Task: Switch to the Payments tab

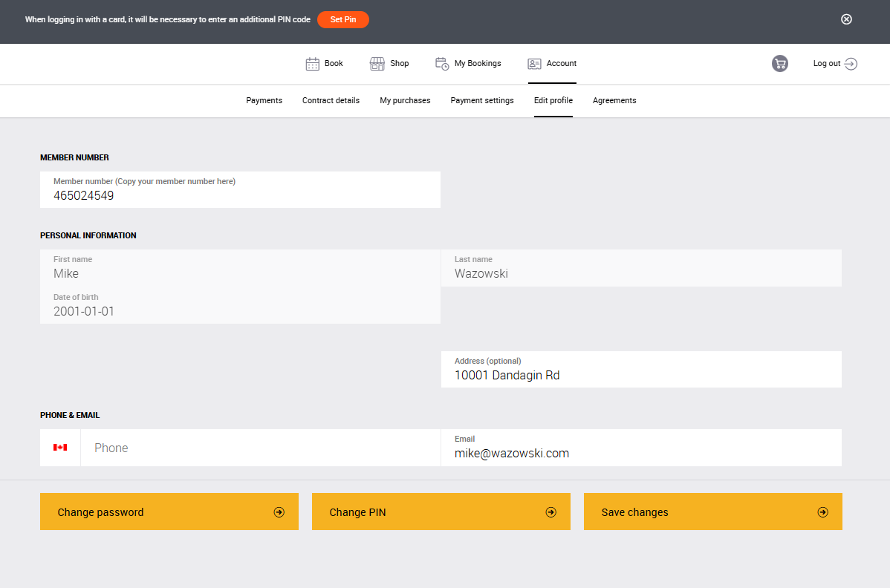Action: pos(264,100)
